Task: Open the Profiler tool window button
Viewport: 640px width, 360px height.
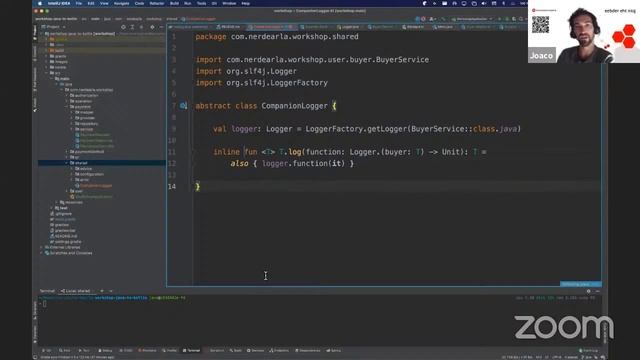Action: click(x=170, y=351)
